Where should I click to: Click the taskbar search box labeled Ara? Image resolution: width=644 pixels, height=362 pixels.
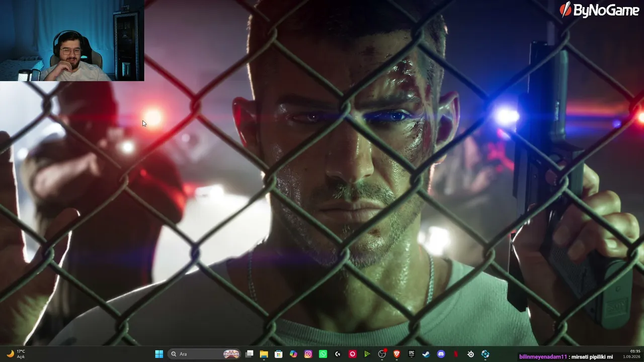coord(204,354)
